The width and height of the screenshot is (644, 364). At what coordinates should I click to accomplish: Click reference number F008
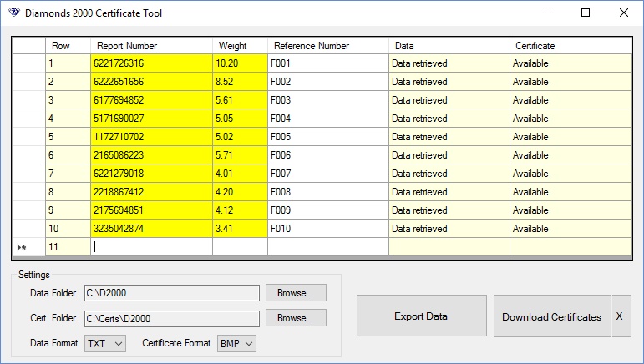327,192
